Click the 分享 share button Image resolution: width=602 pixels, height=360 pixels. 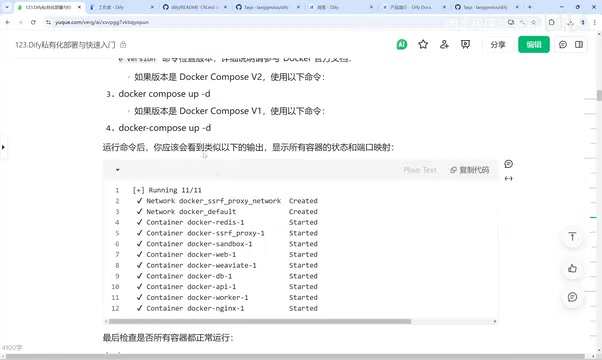[x=498, y=45]
